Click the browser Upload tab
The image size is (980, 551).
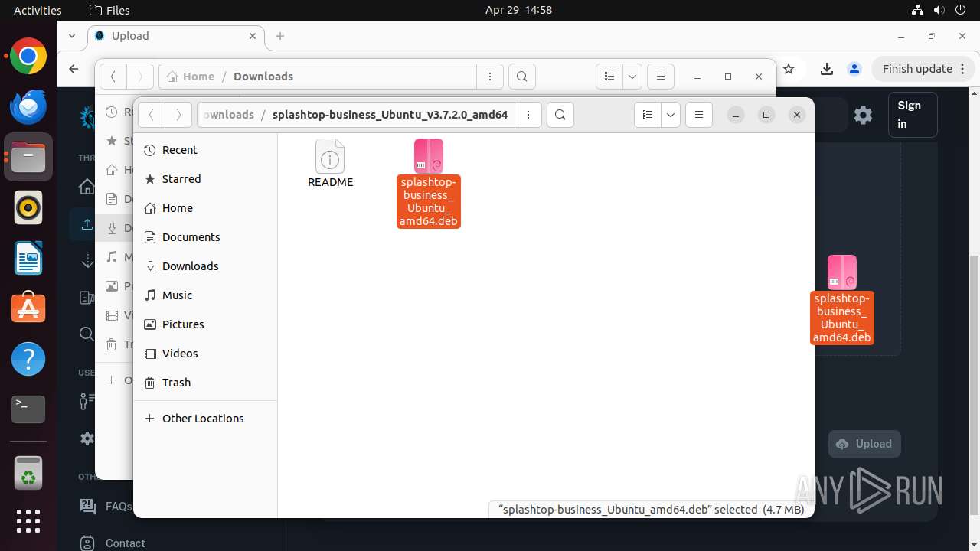pos(176,36)
